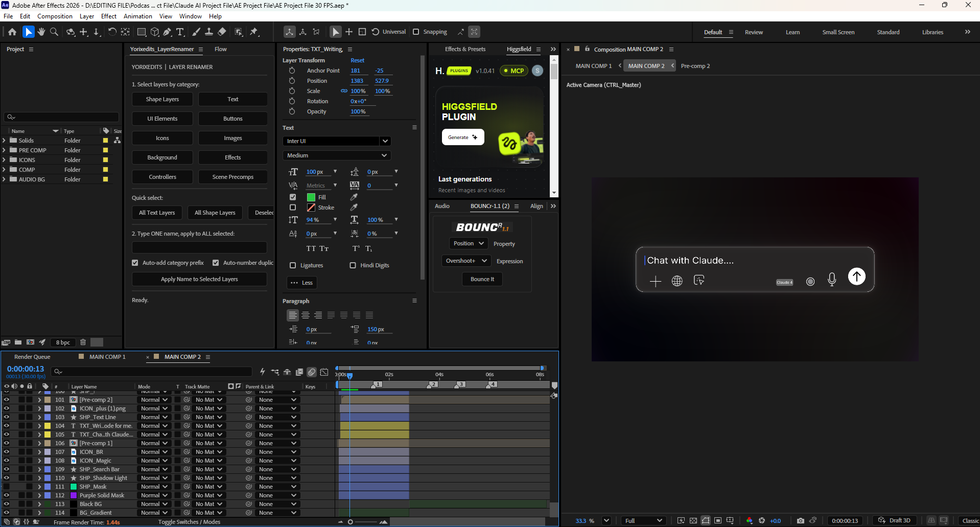980x527 pixels.
Task: Expand the AUDIO BG folder
Action: pyautogui.click(x=4, y=179)
